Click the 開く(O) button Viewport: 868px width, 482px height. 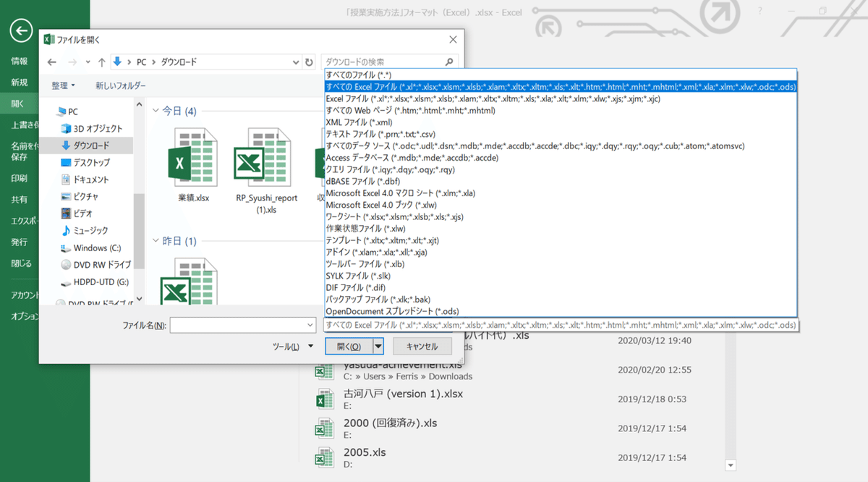pos(349,347)
